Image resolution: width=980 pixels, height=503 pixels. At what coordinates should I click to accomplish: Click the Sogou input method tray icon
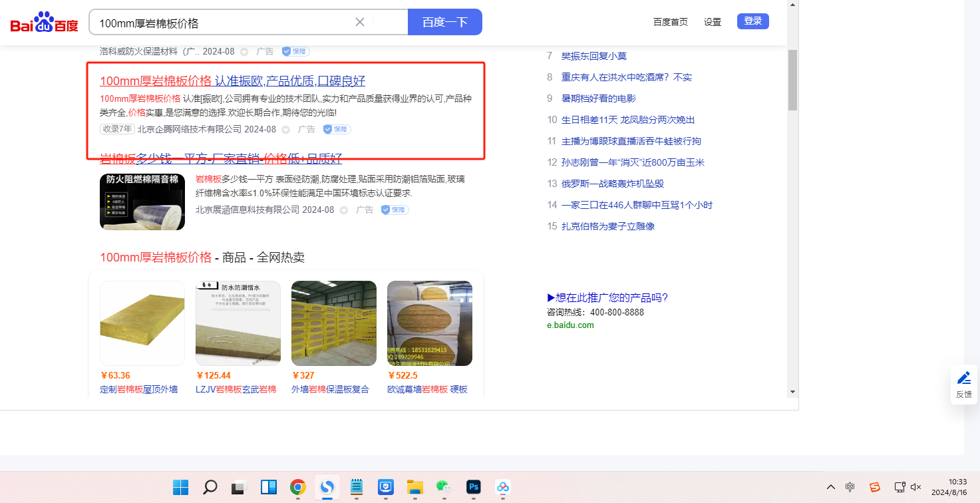pos(875,487)
